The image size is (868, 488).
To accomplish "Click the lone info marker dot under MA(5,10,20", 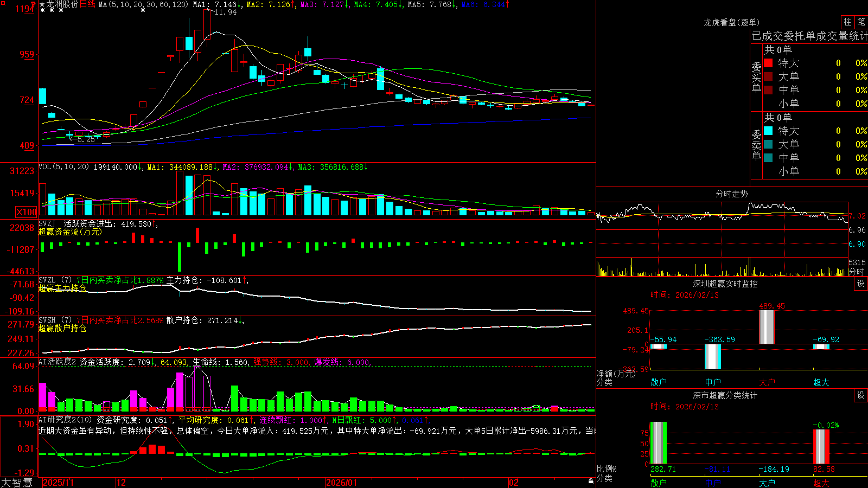I will (x=143, y=10).
